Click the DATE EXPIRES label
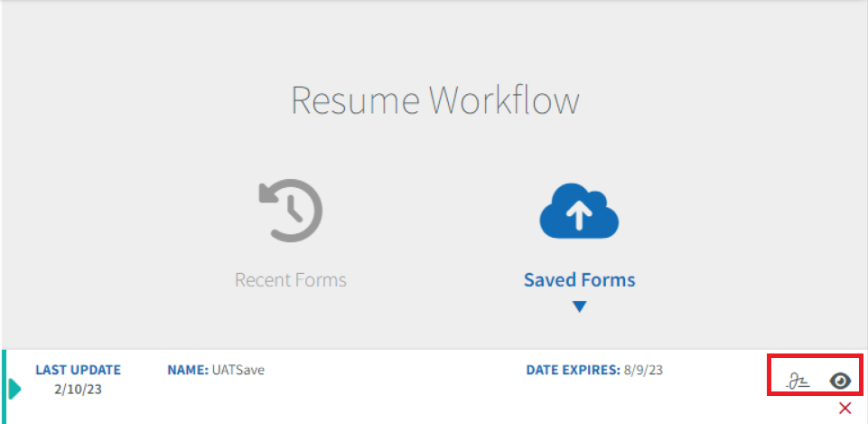The height and width of the screenshot is (424, 868). pos(574,370)
